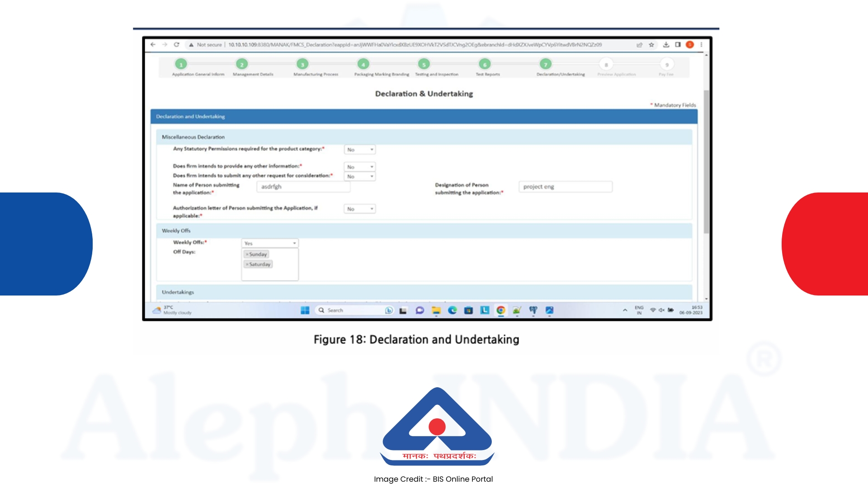This screenshot has width=868, height=488.
Task: Go to step 3 Manufacturing Process
Action: [302, 64]
